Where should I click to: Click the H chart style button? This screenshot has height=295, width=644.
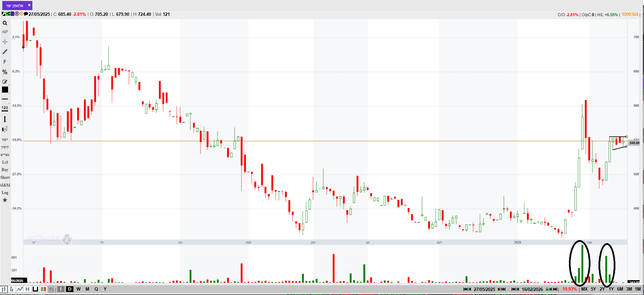click(x=28, y=289)
